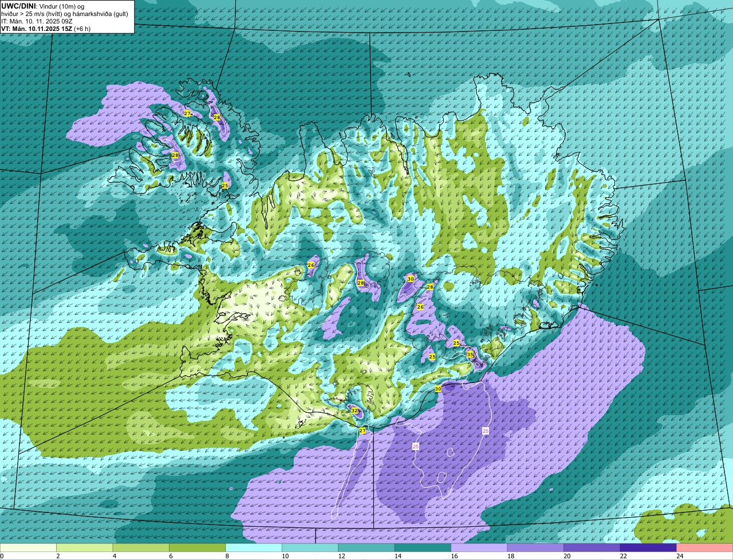Image resolution: width=733 pixels, height=560 pixels.
Task: Click the yellow max gust marker reading 35
Action: (470, 355)
